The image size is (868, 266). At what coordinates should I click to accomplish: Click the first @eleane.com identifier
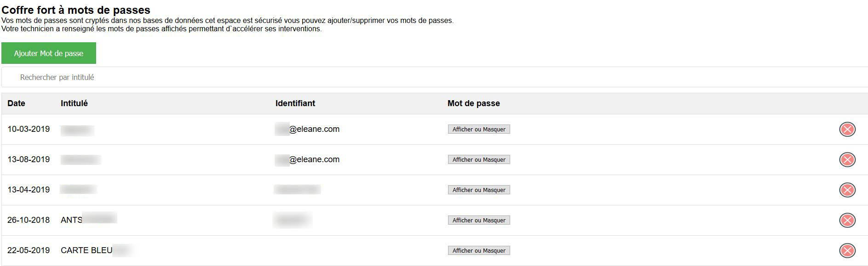click(x=307, y=129)
